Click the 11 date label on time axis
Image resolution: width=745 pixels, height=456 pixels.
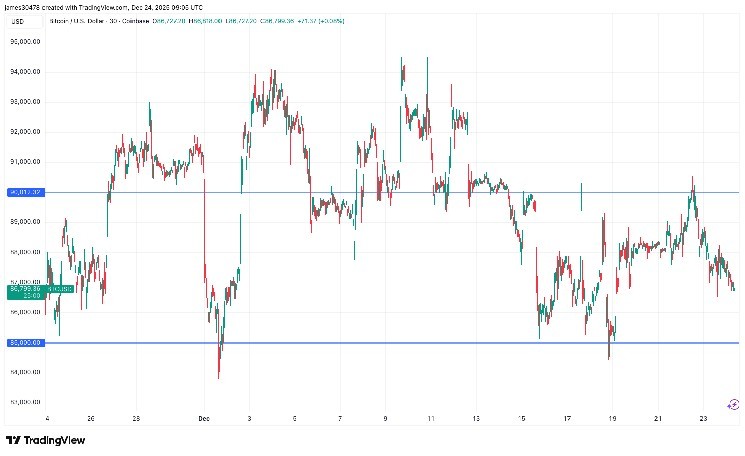pyautogui.click(x=430, y=418)
